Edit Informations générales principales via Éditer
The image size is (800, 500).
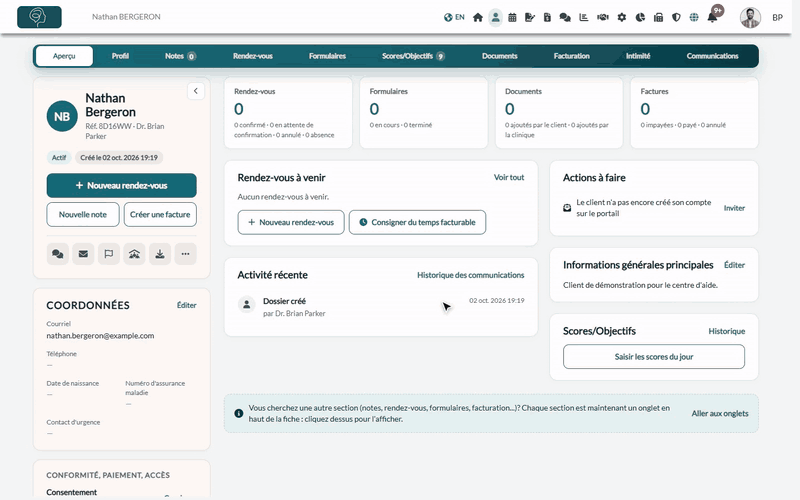point(734,265)
